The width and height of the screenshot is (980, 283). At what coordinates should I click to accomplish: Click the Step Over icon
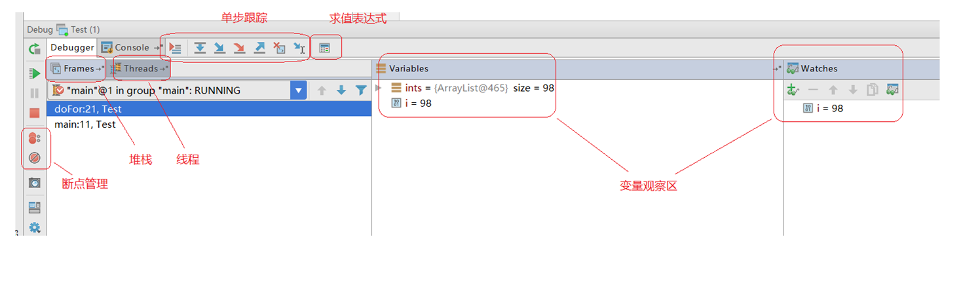point(200,48)
